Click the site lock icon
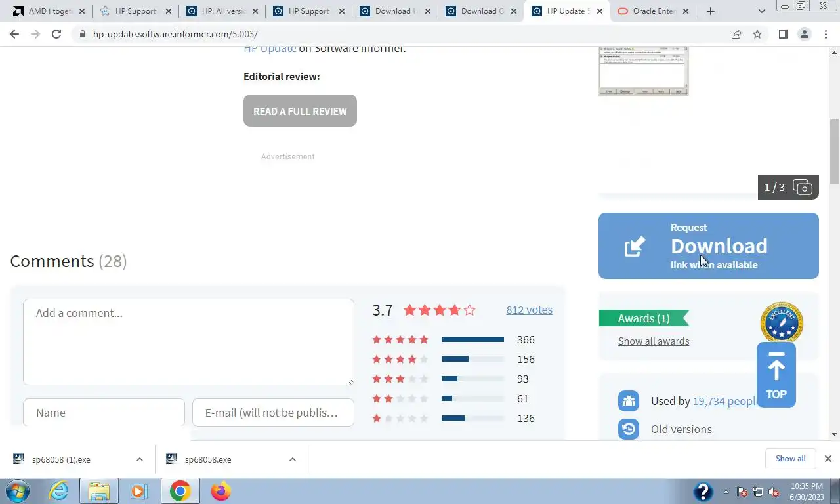The height and width of the screenshot is (504, 840). (x=81, y=34)
